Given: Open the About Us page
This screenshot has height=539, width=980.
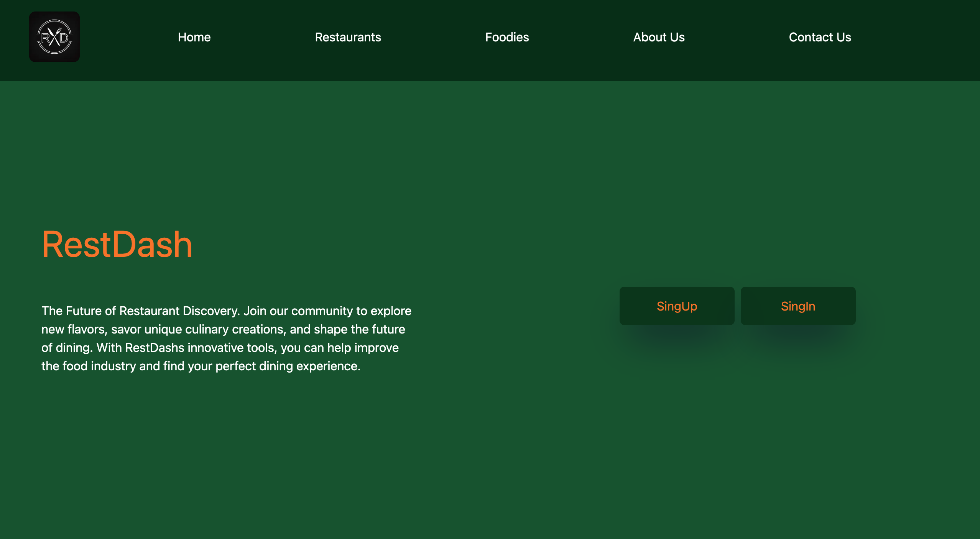Looking at the screenshot, I should click(x=659, y=37).
